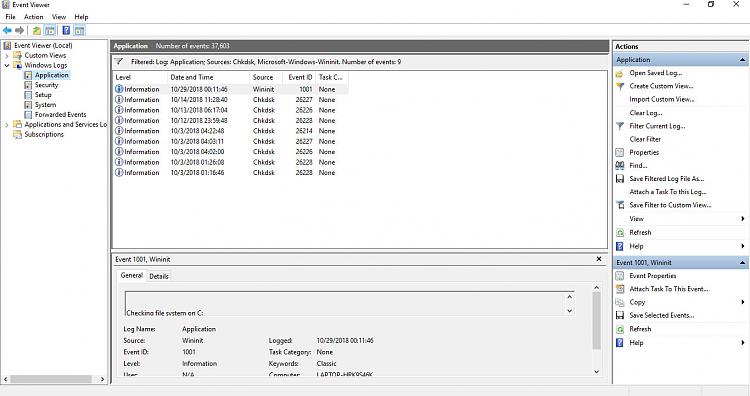The height and width of the screenshot is (396, 750).
Task: Open the Help menu
Action: [x=81, y=17]
